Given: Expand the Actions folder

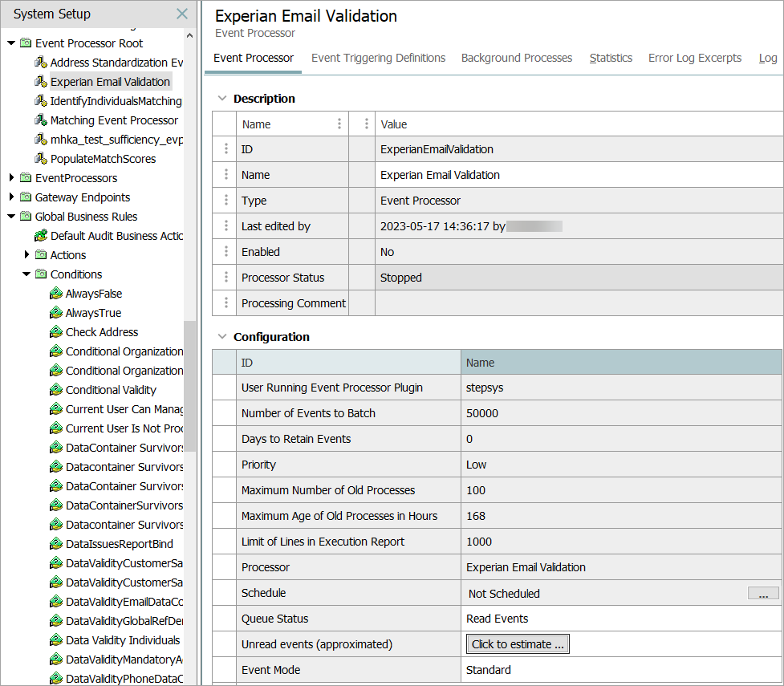Looking at the screenshot, I should point(26,255).
